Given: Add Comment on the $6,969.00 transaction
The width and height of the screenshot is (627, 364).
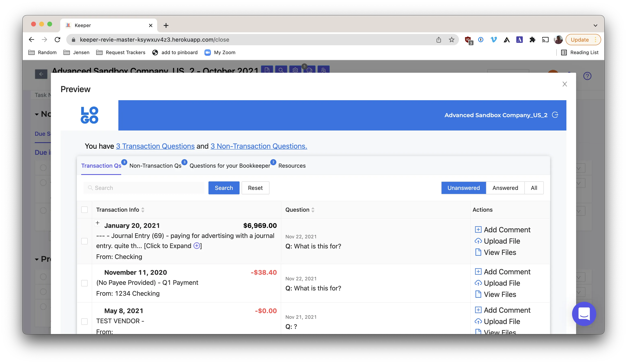Looking at the screenshot, I should 503,230.
